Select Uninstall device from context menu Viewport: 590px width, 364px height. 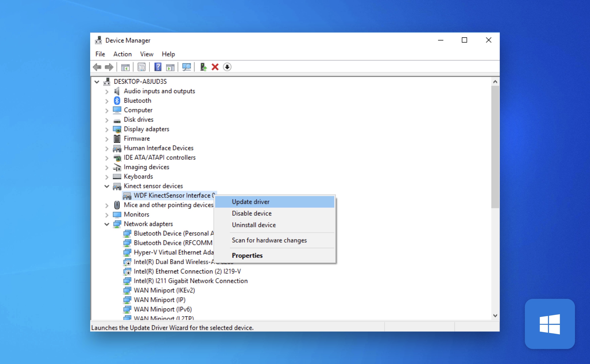(x=254, y=225)
